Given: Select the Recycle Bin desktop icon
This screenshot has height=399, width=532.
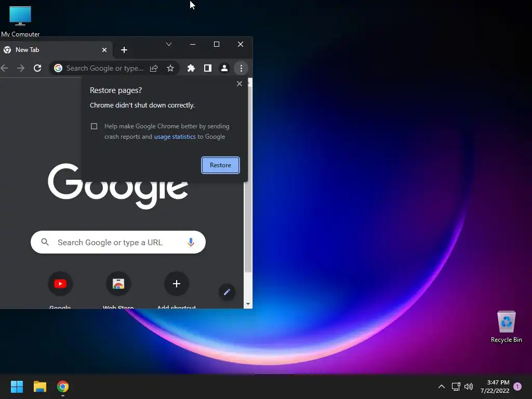Looking at the screenshot, I should point(506,326).
